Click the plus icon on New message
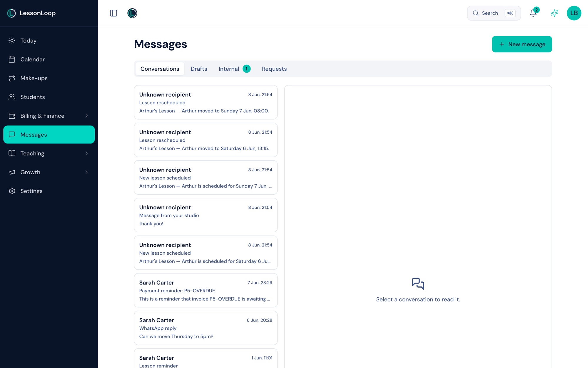The image size is (588, 368). tap(502, 44)
